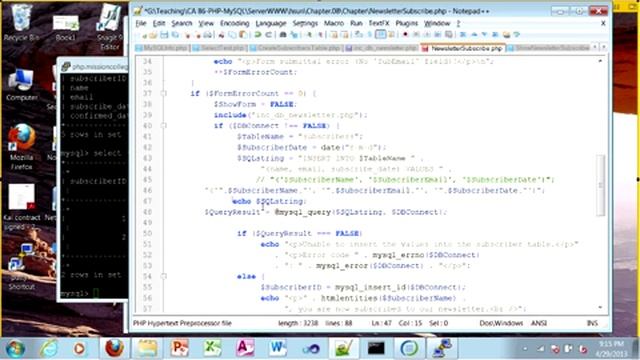Copy selection with the Copy toolbar icon
The width and height of the screenshot is (640, 360).
tap(233, 35)
